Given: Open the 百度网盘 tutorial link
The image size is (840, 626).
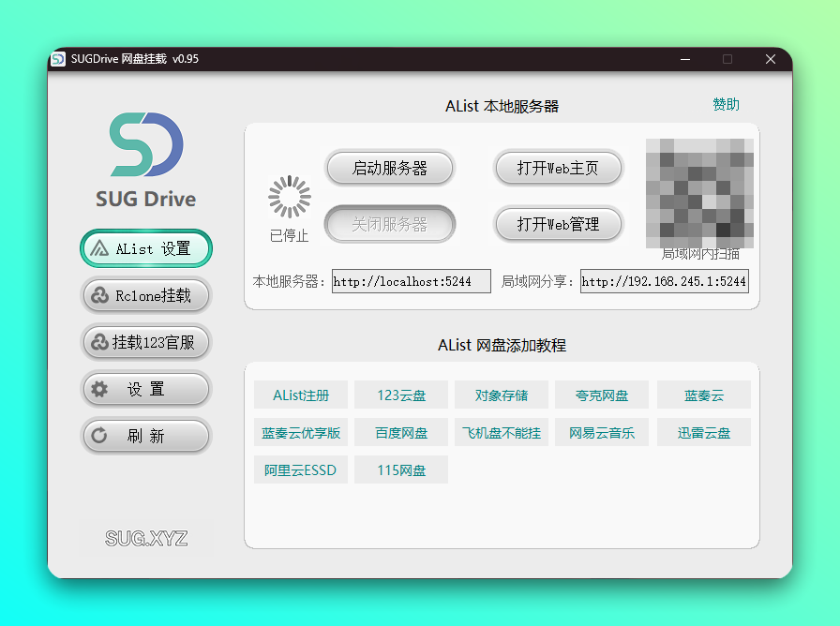Looking at the screenshot, I should [400, 432].
